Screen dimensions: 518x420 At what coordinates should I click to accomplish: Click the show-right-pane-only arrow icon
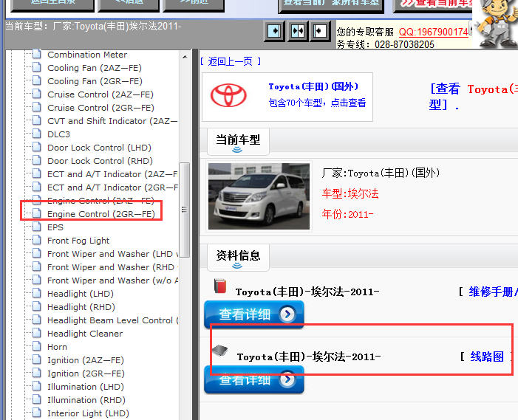click(x=319, y=31)
